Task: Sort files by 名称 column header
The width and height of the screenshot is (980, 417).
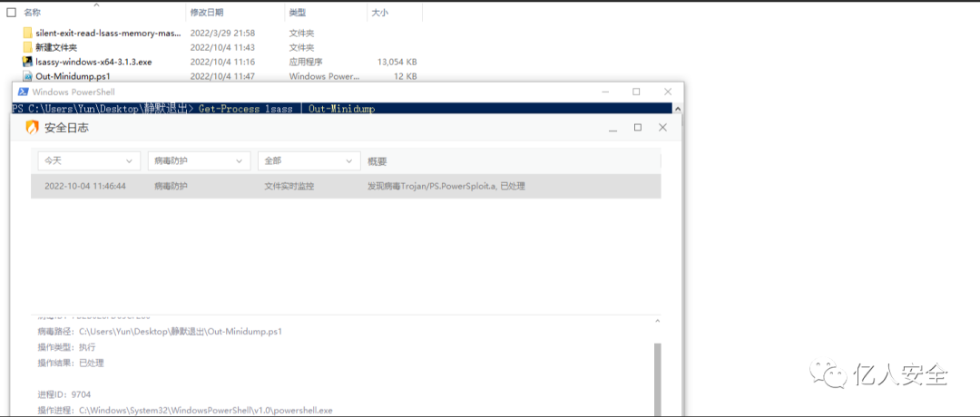Action: click(x=32, y=12)
